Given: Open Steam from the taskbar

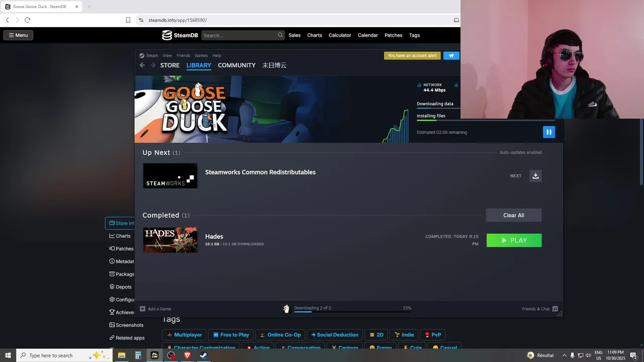Looking at the screenshot, I should tap(203, 355).
